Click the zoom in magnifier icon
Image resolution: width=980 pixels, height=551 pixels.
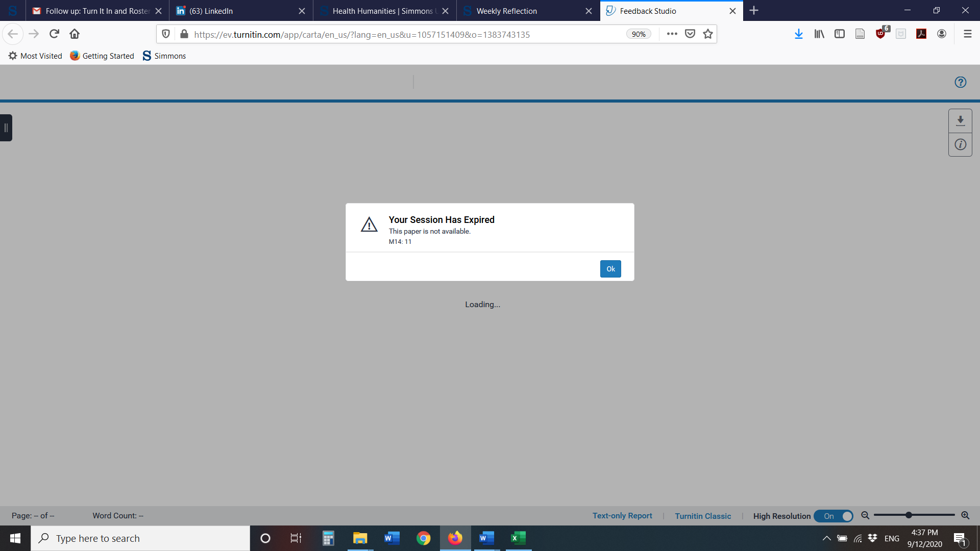[965, 515]
